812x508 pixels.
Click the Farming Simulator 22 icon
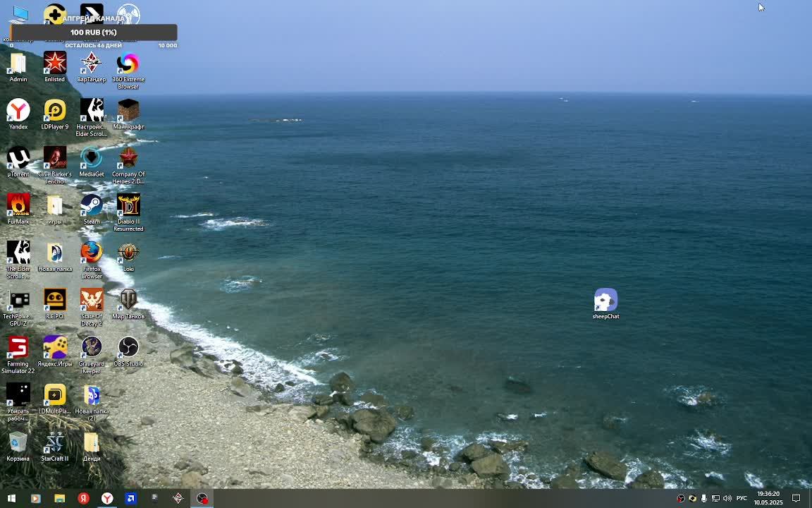click(18, 348)
